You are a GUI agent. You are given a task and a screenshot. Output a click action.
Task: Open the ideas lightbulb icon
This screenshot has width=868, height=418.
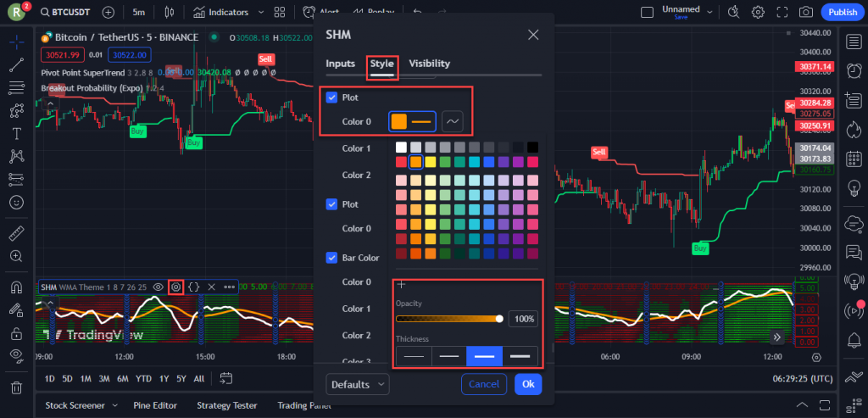[x=853, y=189]
